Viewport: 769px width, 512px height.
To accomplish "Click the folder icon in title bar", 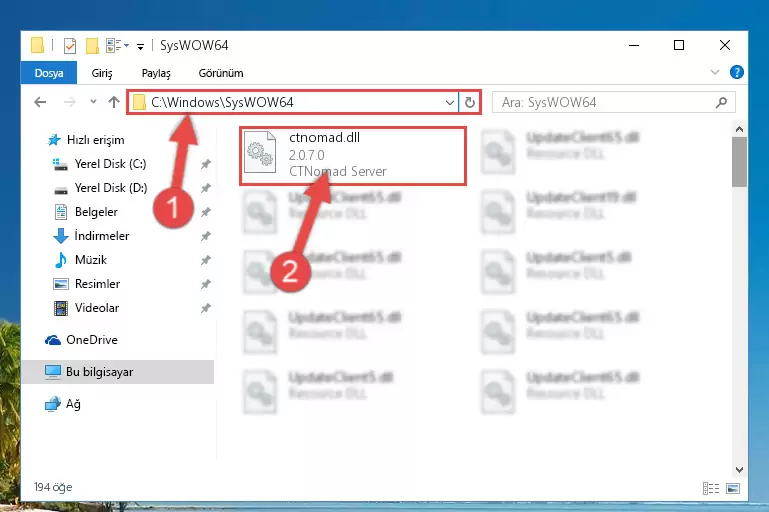I will coord(37,46).
